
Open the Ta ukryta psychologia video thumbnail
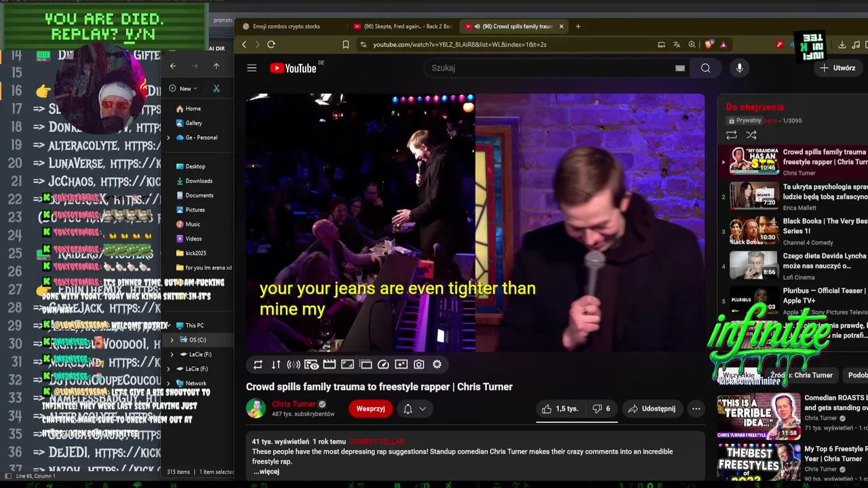click(754, 195)
